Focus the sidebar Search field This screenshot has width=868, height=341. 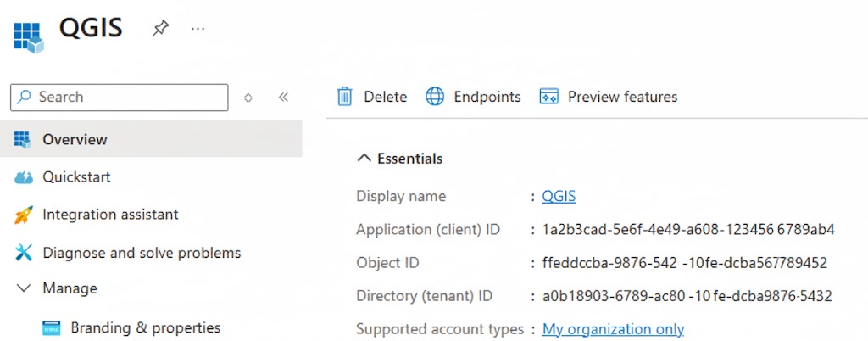(x=119, y=98)
